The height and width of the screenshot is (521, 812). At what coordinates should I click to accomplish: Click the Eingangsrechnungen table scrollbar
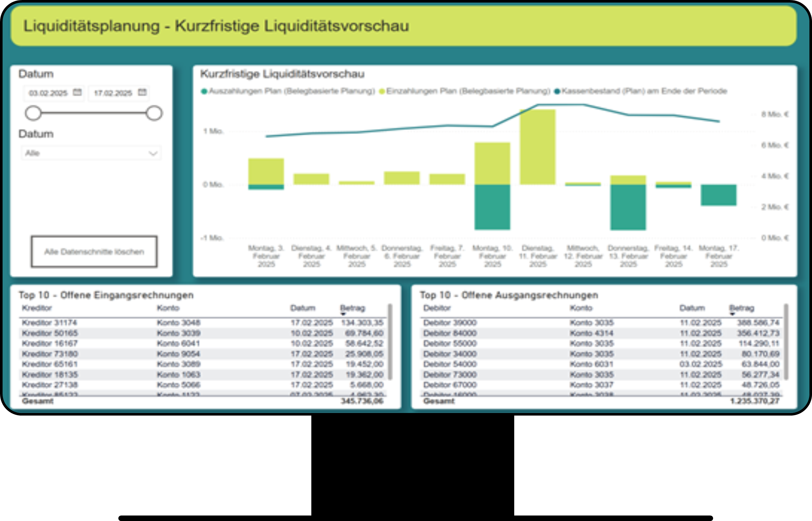(x=390, y=341)
